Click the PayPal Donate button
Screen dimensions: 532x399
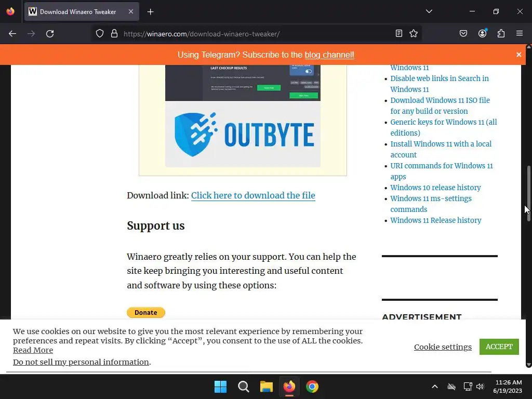(146, 312)
